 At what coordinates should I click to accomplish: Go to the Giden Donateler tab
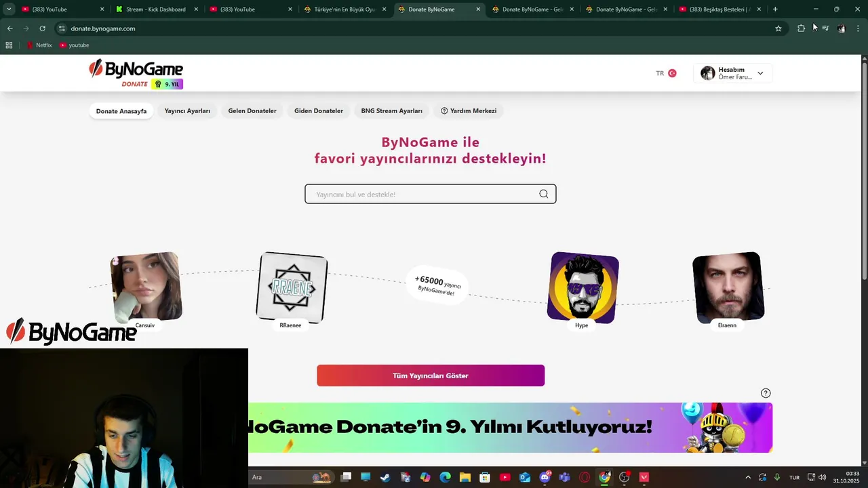point(319,110)
